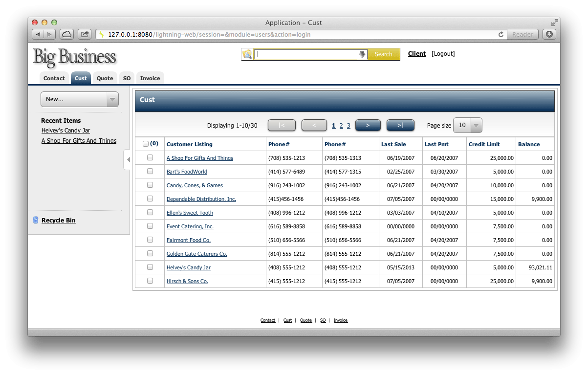Open recent item Helvey's Candy Jar
This screenshot has height=375, width=588.
(x=65, y=131)
